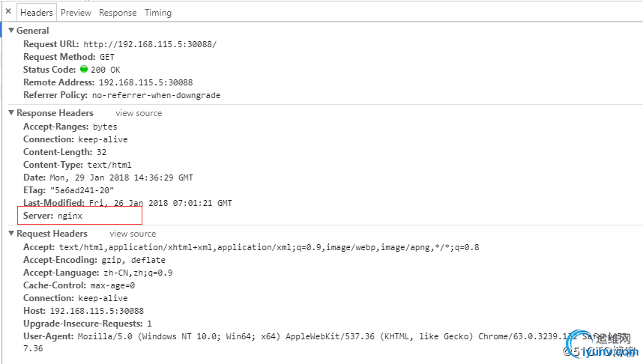This screenshot has width=643, height=364.
Task: Click the User-Agent header value
Action: tap(351, 336)
